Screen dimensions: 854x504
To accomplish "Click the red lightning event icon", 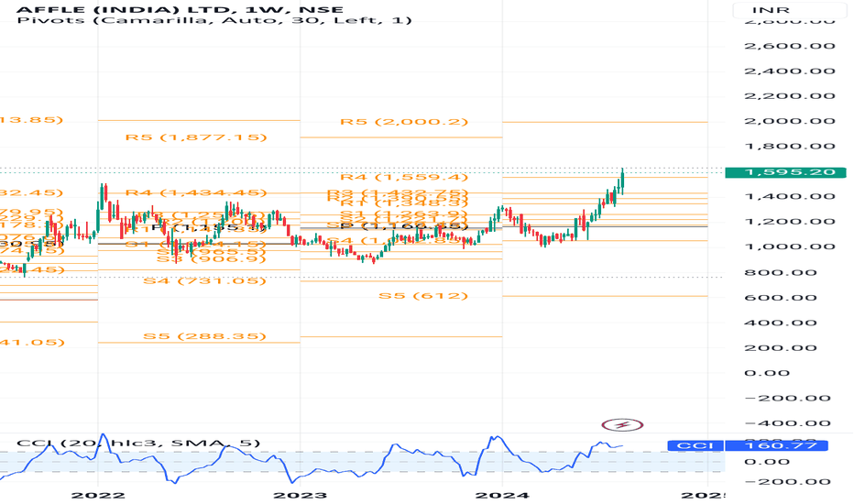I will click(622, 424).
